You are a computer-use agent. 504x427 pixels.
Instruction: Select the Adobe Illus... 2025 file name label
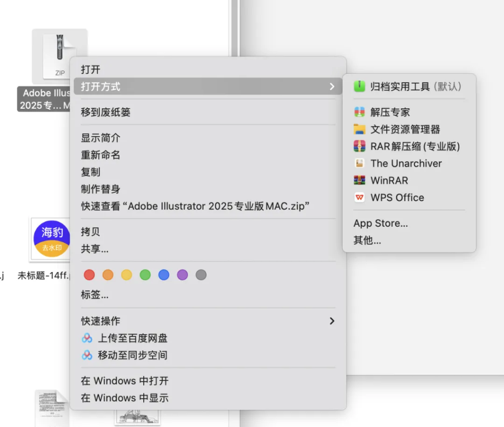(x=44, y=99)
